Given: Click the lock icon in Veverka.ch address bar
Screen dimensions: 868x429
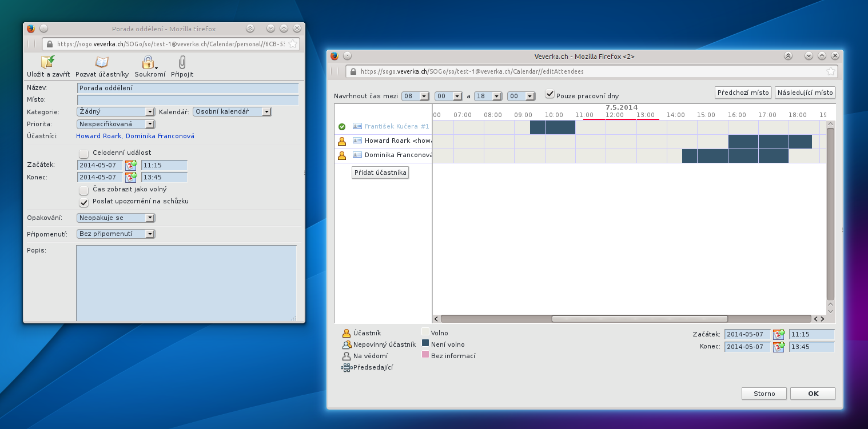Looking at the screenshot, I should pos(353,72).
